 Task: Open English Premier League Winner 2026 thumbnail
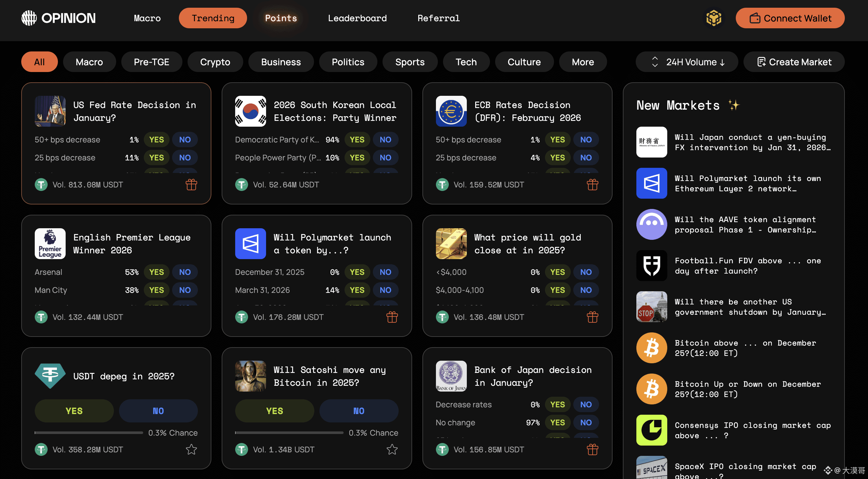(x=50, y=243)
